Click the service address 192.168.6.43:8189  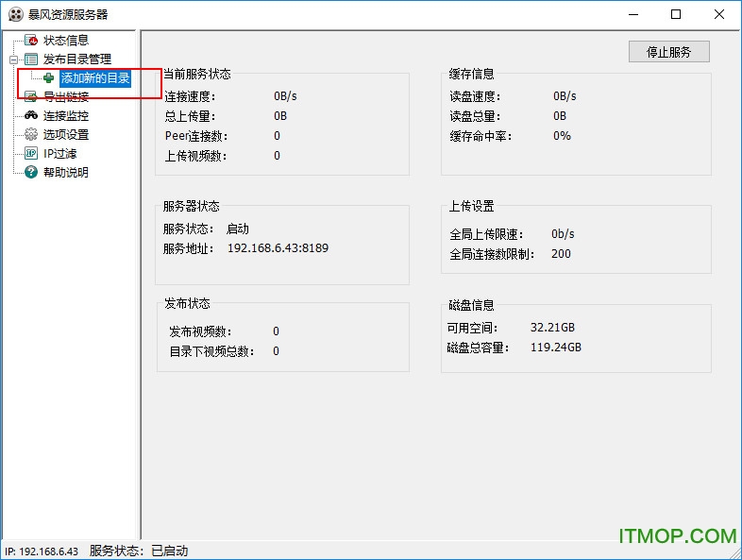pyautogui.click(x=278, y=248)
